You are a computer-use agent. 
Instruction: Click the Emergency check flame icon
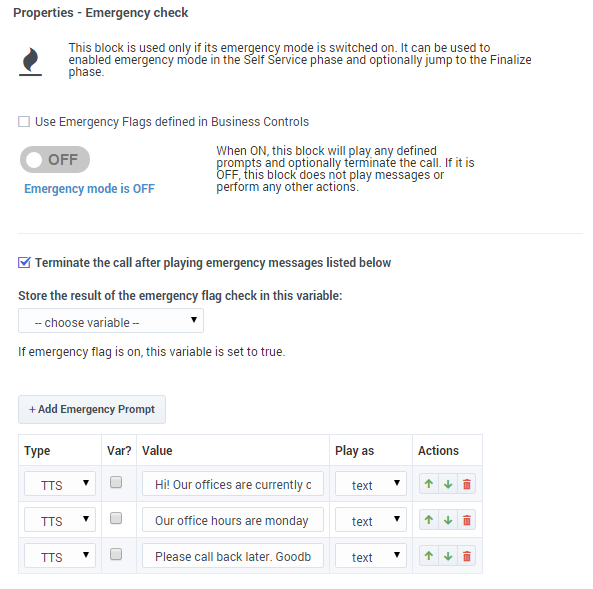click(x=30, y=62)
